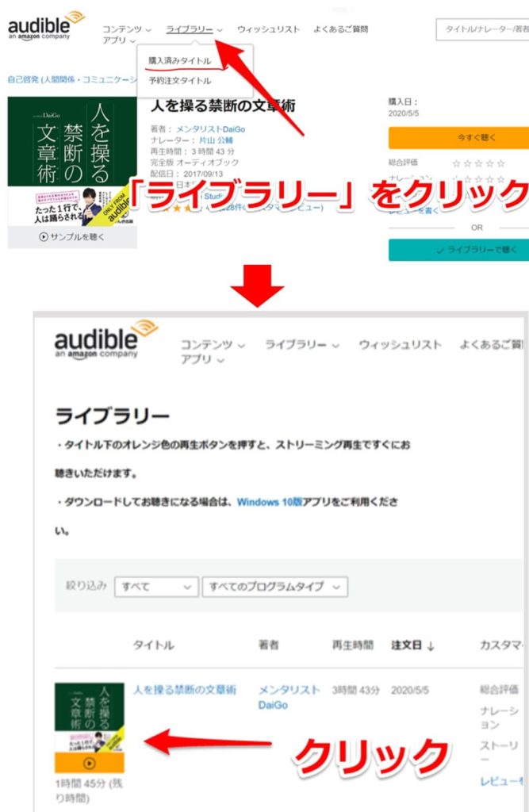The width and height of the screenshot is (529, 812).
Task: Open the すべて filter dropdown
Action: 156,587
